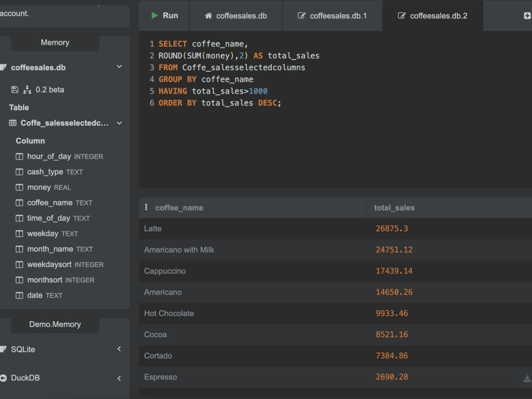
Task: Click the Cocoa row name
Action: pos(155,335)
